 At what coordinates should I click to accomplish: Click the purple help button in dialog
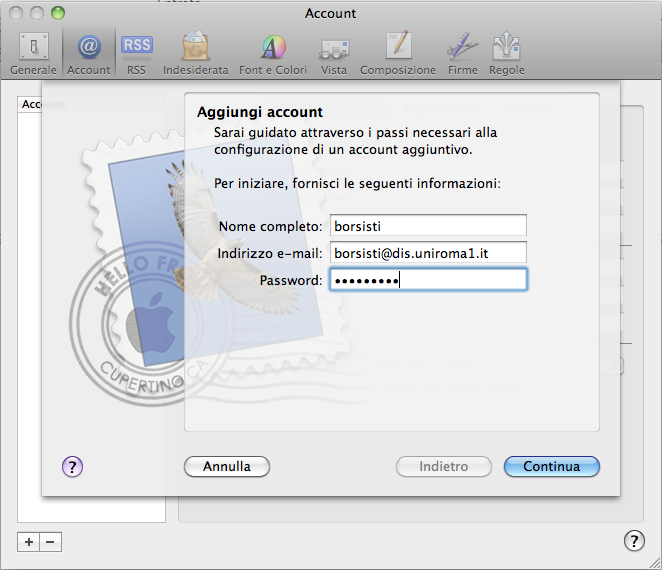pos(72,466)
